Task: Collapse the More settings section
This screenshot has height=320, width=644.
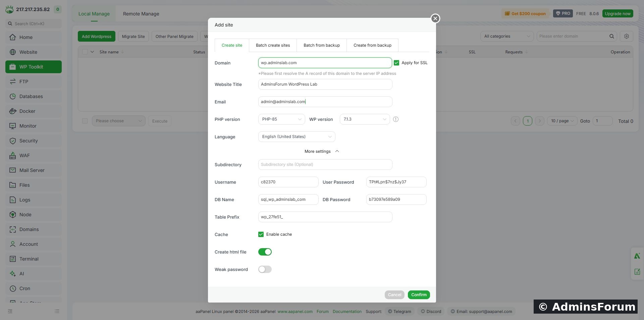Action: [x=322, y=151]
